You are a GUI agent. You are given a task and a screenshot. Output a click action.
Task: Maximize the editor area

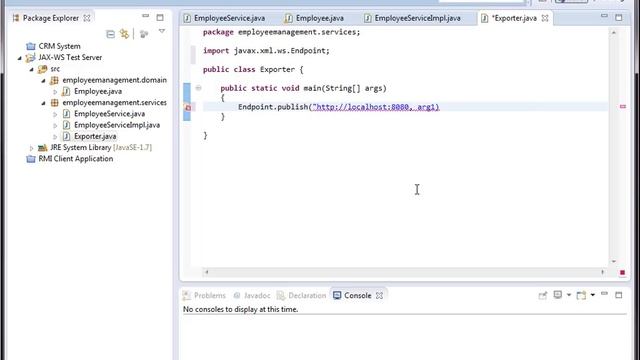[x=619, y=18]
